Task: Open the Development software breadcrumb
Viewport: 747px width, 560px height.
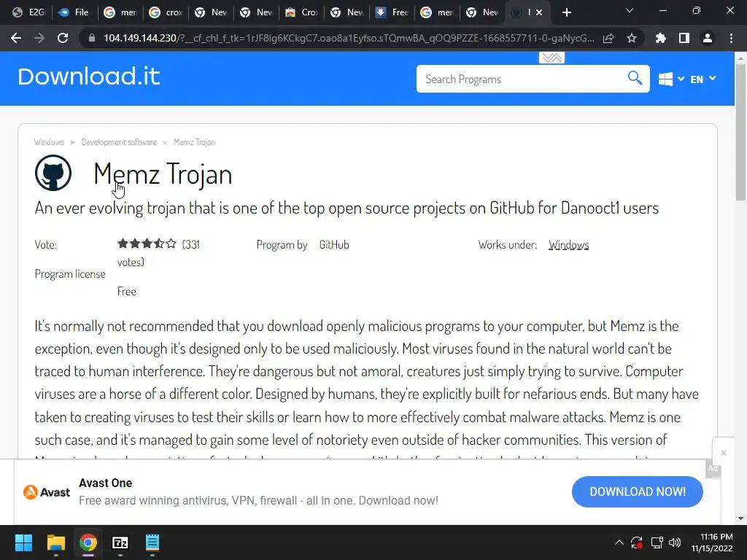Action: tap(119, 142)
